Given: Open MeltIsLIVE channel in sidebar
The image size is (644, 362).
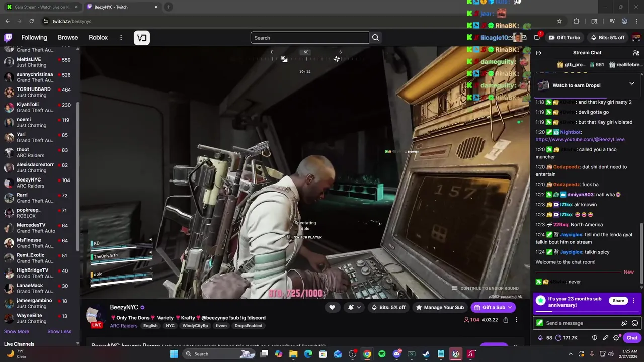Looking at the screenshot, I should 40,62.
